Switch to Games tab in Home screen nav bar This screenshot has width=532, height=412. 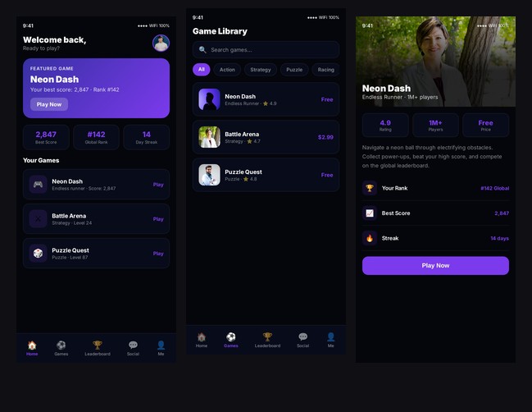tap(61, 348)
